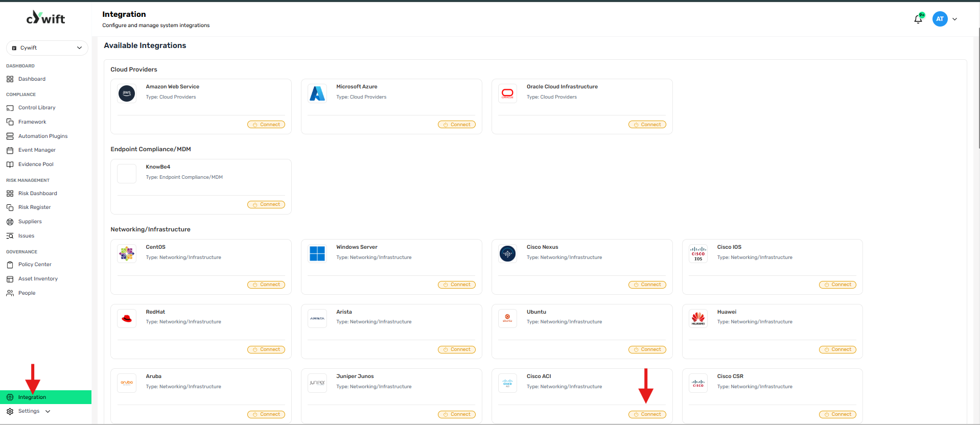Connect the CentOS integration

click(x=266, y=285)
